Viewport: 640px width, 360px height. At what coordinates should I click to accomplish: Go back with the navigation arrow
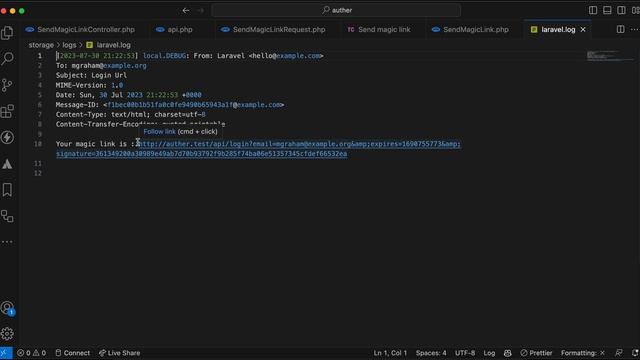[186, 10]
